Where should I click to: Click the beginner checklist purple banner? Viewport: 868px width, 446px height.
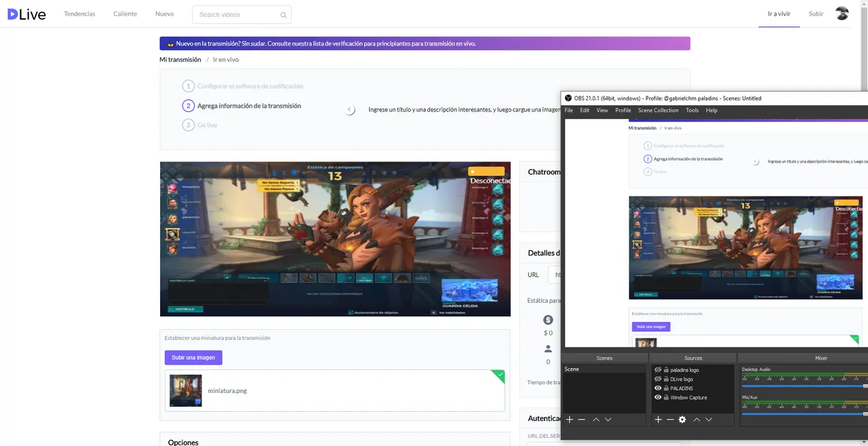[x=425, y=43]
